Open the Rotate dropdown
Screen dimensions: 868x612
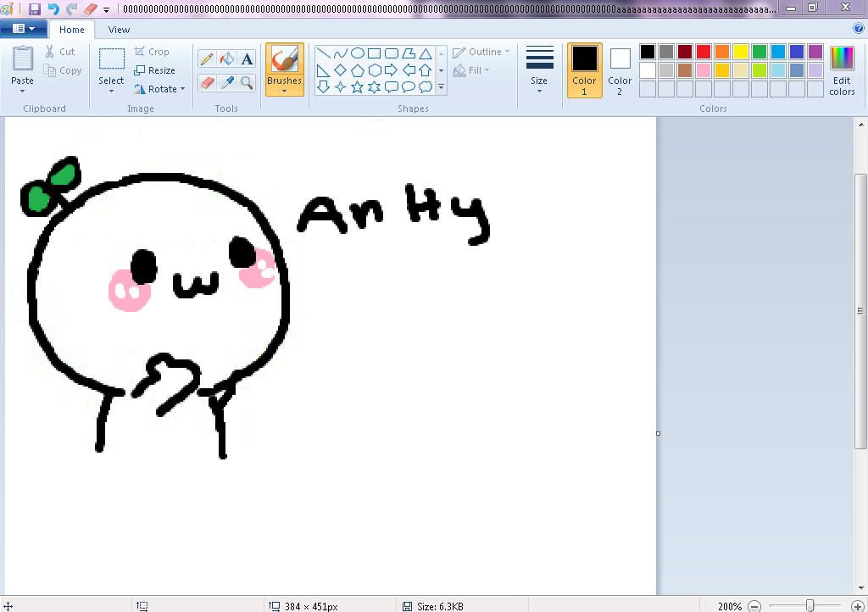click(x=159, y=88)
